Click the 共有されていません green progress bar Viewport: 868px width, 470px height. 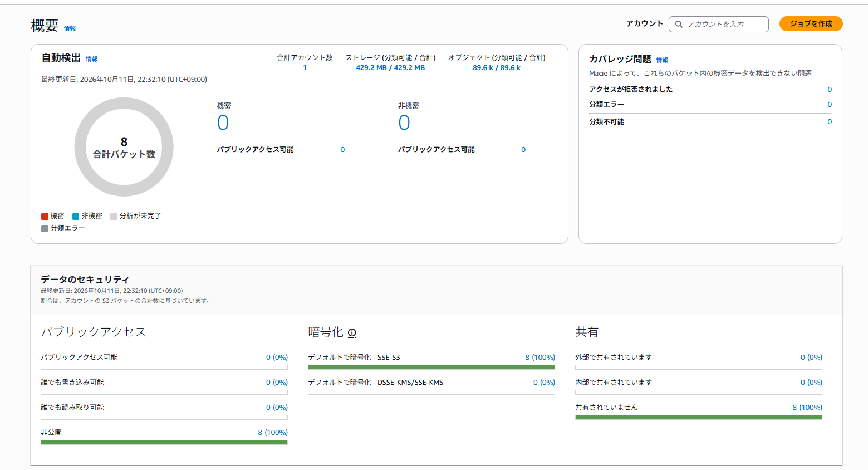click(699, 418)
